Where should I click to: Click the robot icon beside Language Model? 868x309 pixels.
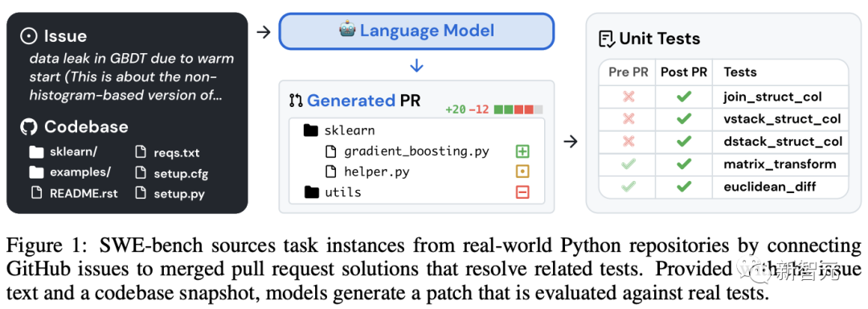[347, 29]
